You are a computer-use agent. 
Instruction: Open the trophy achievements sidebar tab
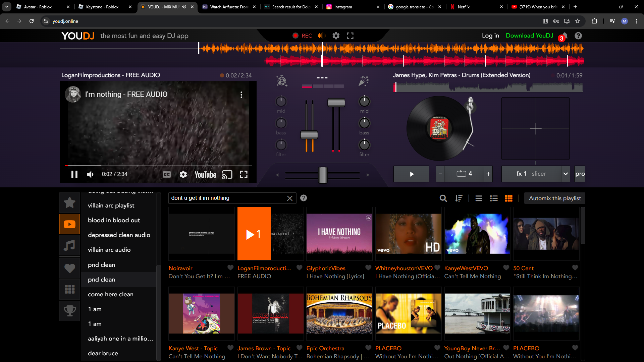pyautogui.click(x=69, y=311)
